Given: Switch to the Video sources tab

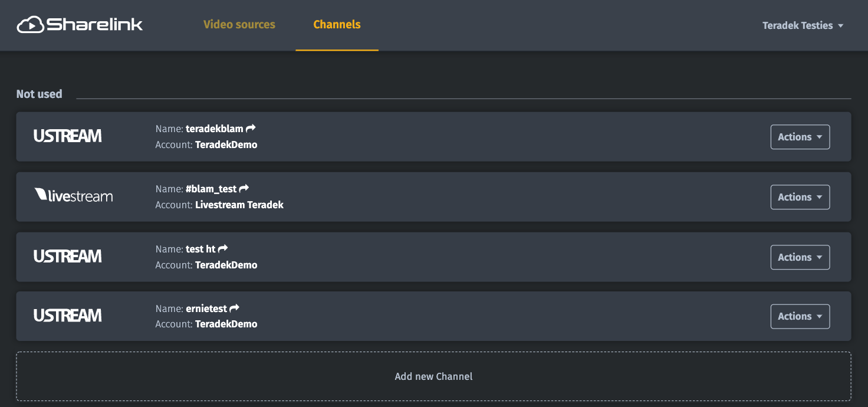Looking at the screenshot, I should tap(239, 25).
